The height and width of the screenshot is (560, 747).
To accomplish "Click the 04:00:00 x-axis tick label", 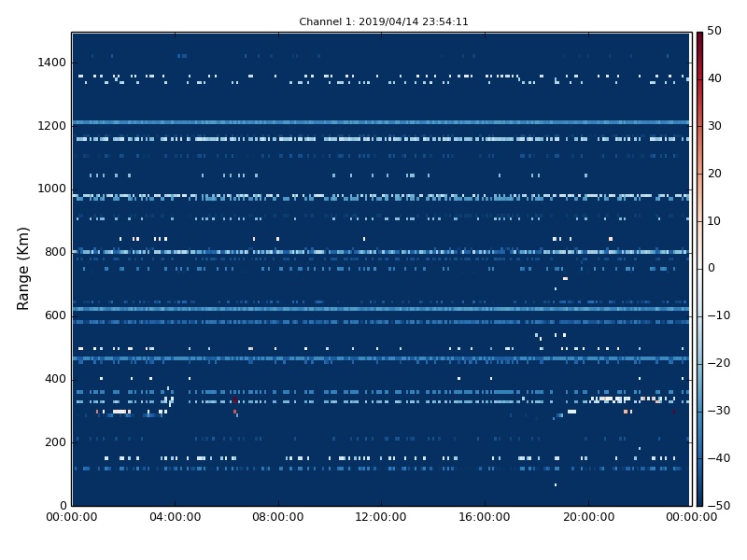I will pos(175,517).
